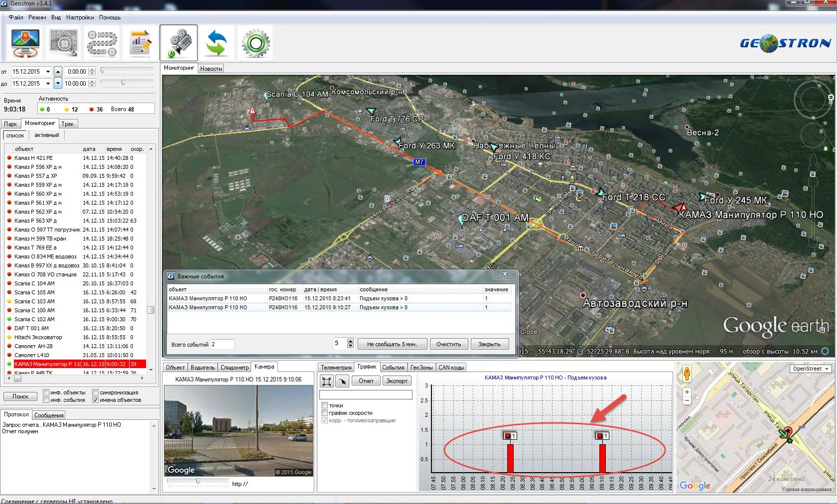This screenshot has height=504, width=837.
Task: Open the from-date dropdown calendar
Action: click(48, 72)
